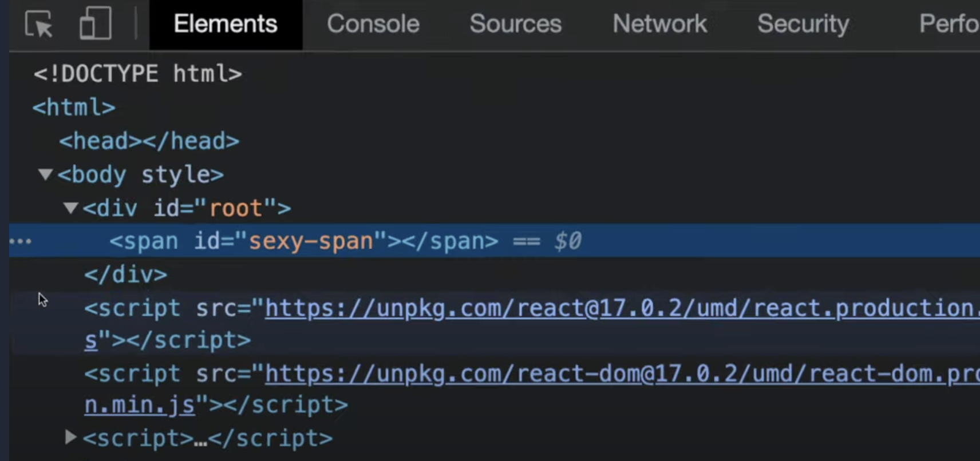
Task: Open the unpkg react@17.0.2 script link
Action: click(622, 309)
